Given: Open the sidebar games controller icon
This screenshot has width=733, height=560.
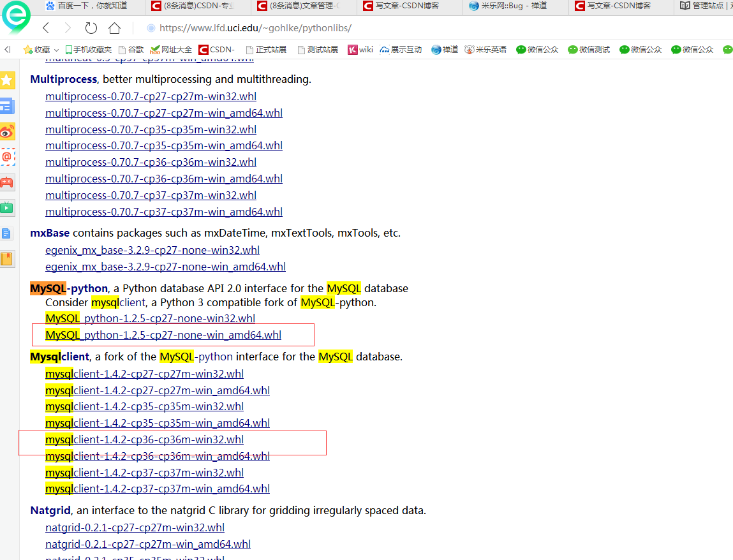Looking at the screenshot, I should point(8,182).
